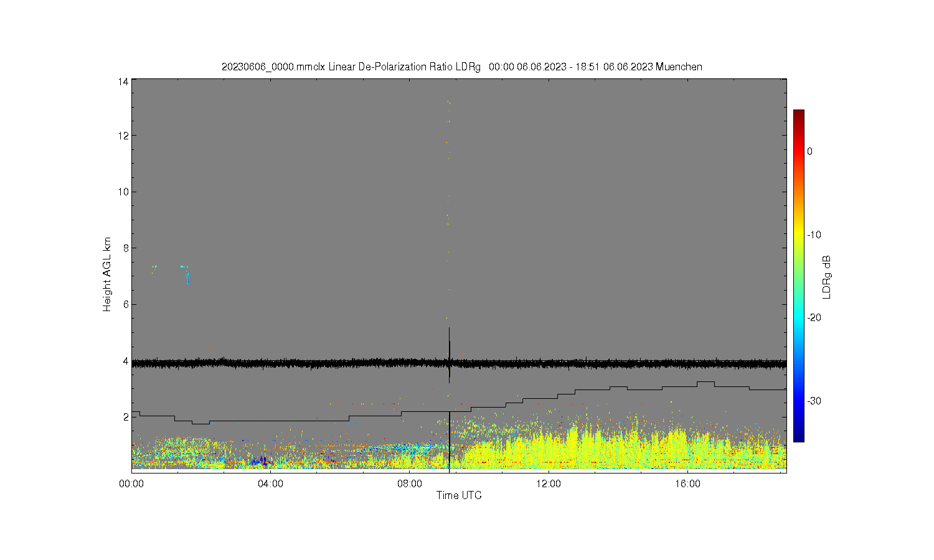
Task: Click the Time UTC axis label
Action: pos(459,496)
